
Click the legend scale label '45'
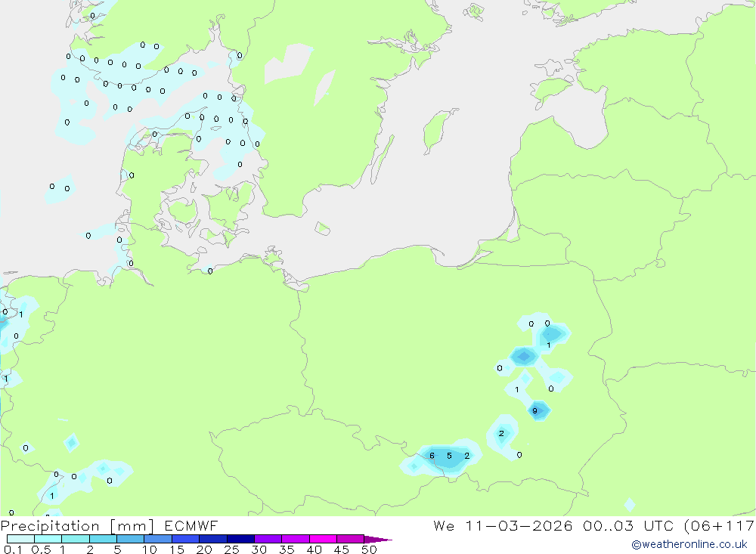[342, 549]
